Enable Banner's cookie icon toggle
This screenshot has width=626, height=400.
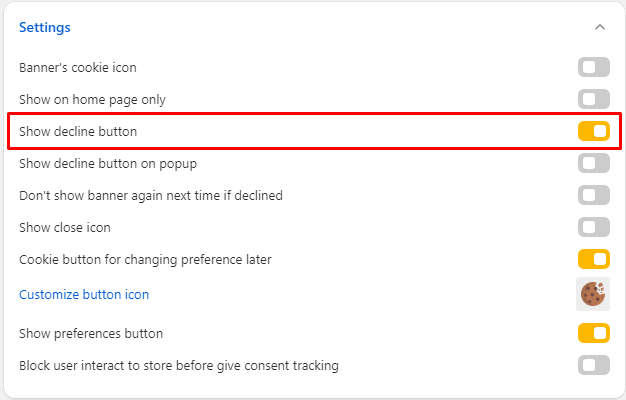[x=593, y=67]
